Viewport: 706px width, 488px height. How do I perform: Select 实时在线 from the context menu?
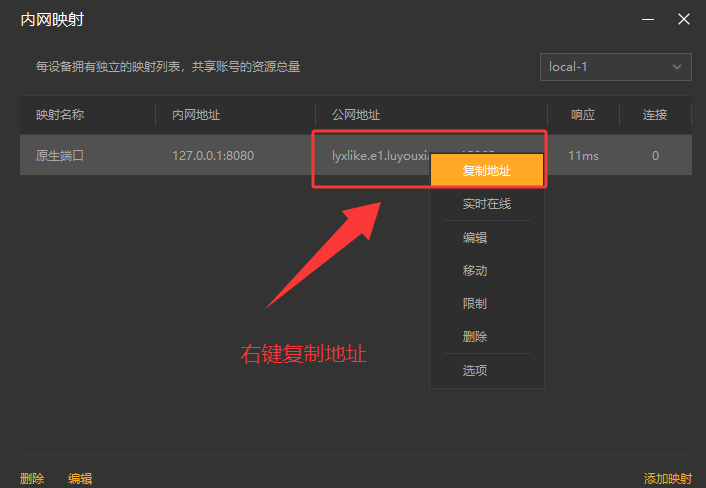pos(487,204)
